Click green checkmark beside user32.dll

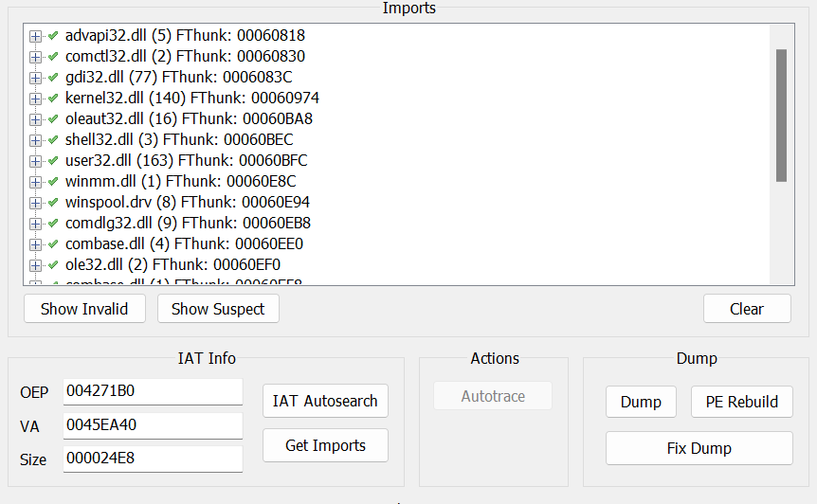click(x=53, y=160)
